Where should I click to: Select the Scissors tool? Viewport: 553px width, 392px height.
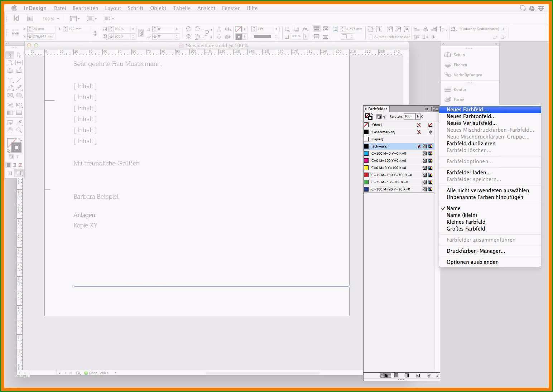(x=10, y=105)
